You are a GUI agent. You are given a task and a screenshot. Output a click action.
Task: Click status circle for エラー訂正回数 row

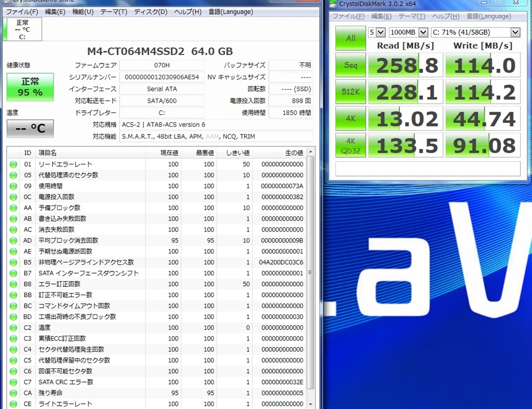13,284
